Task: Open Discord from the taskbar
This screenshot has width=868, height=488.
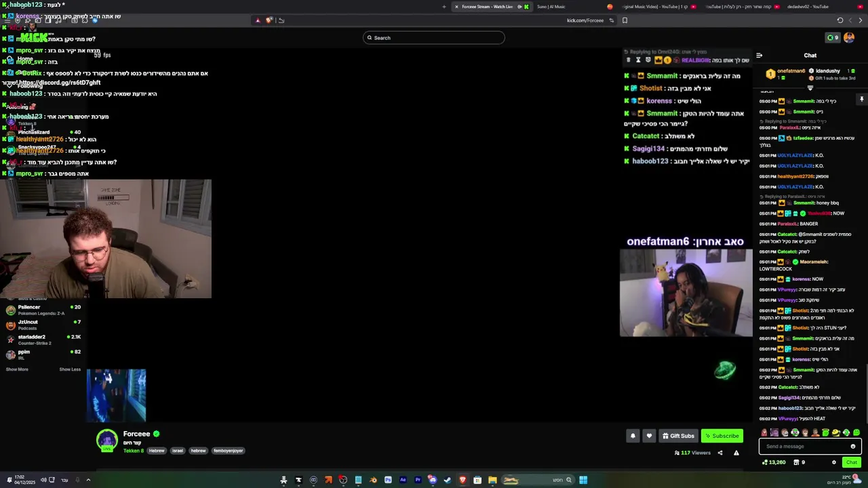Action: coord(433,480)
